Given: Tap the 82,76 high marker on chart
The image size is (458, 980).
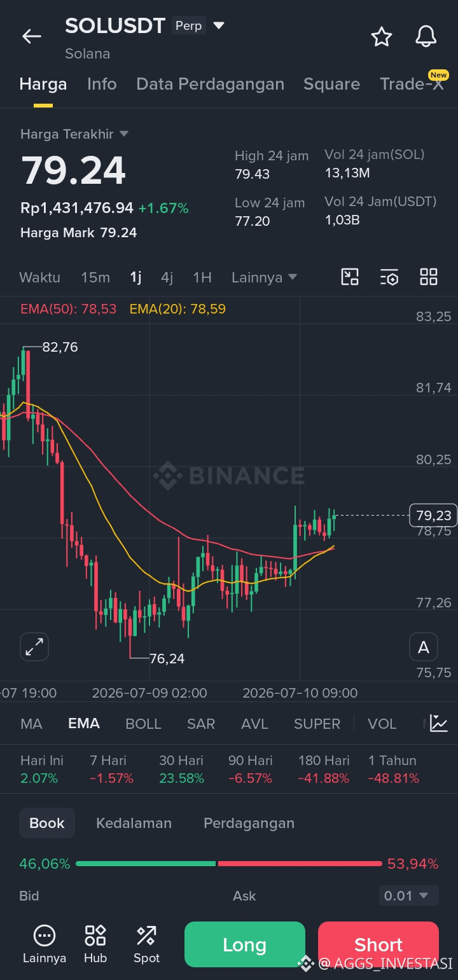Looking at the screenshot, I should coord(60,347).
